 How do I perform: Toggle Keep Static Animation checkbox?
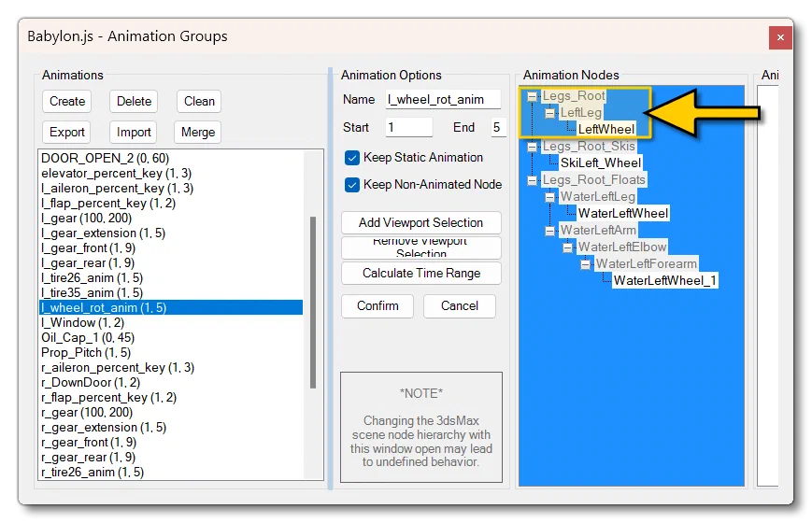pos(352,158)
